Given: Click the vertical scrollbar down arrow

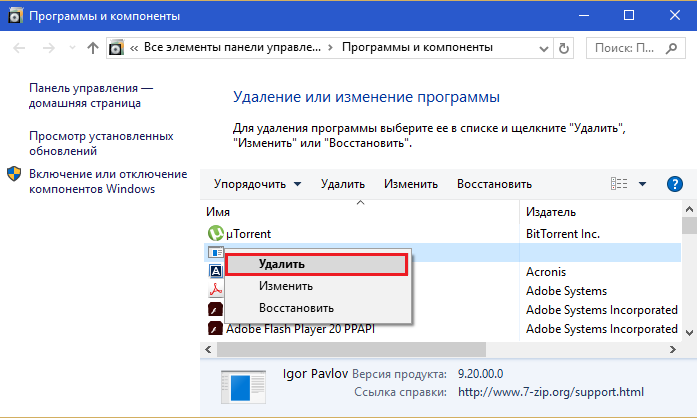Looking at the screenshot, I should pyautogui.click(x=689, y=333).
